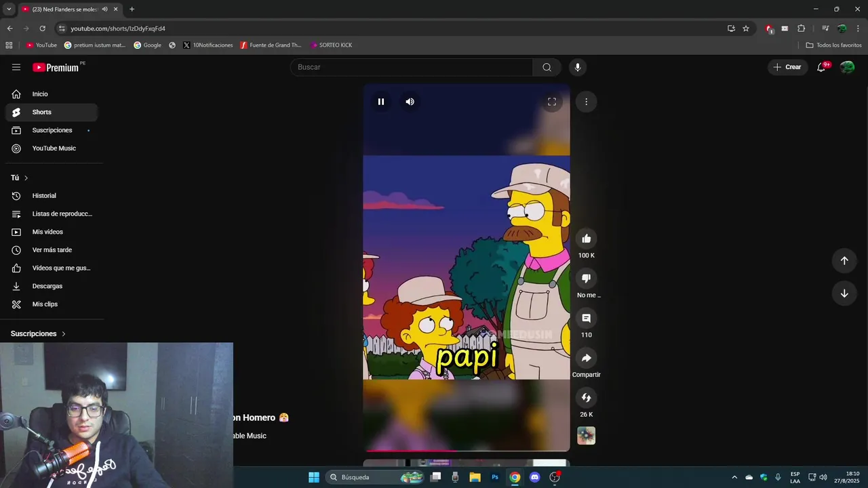Like the Short with 100 K likes
868x488 pixels.
pos(587,239)
